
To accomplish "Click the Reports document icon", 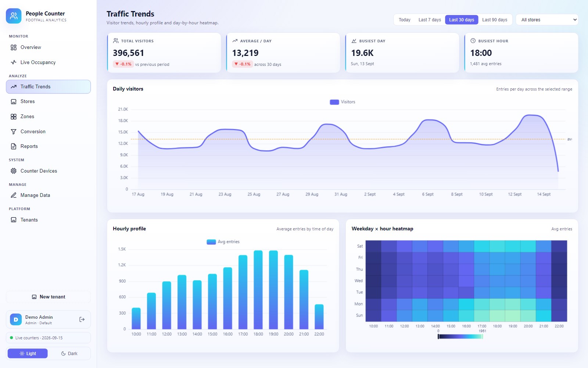I will (x=14, y=146).
